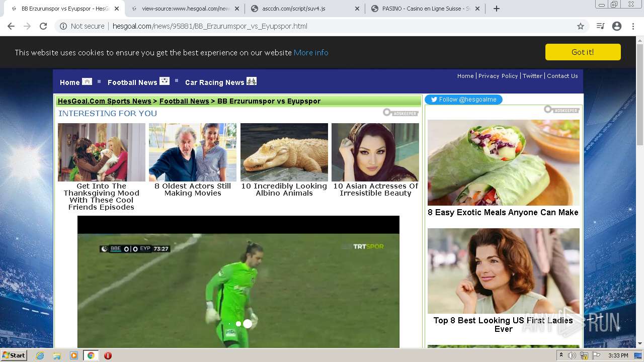Open the Privacy Policy link
The width and height of the screenshot is (644, 362).
(x=498, y=76)
